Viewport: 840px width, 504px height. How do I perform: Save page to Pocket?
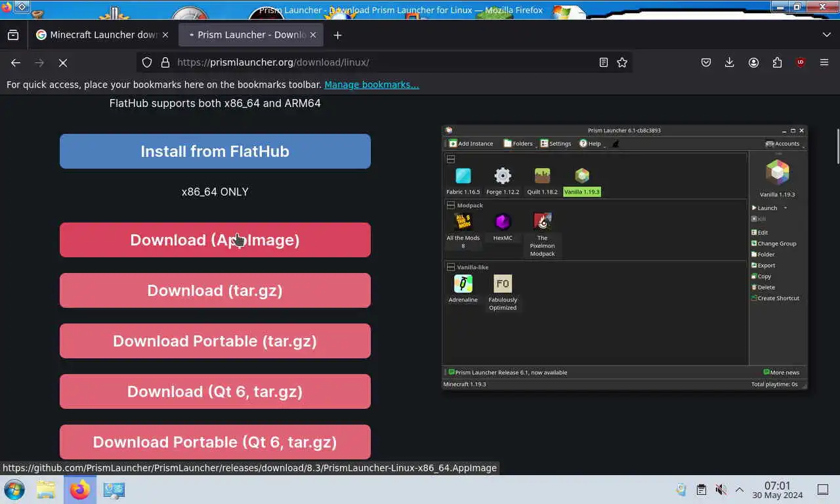coord(706,62)
